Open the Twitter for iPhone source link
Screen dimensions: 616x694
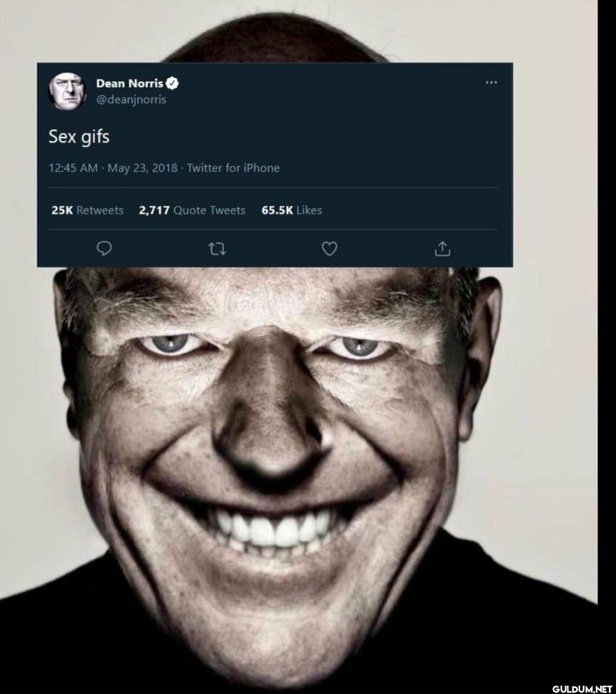click(233, 168)
